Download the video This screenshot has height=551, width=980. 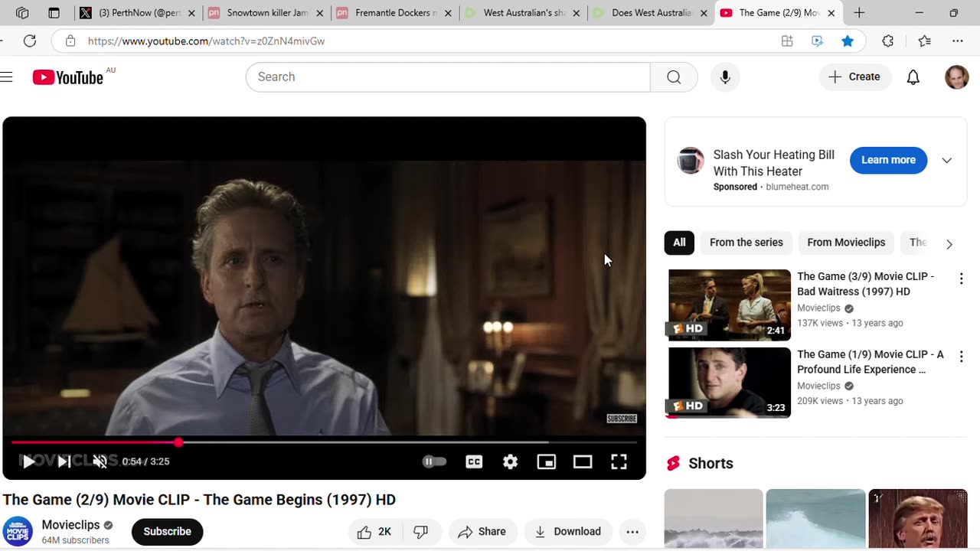click(567, 532)
